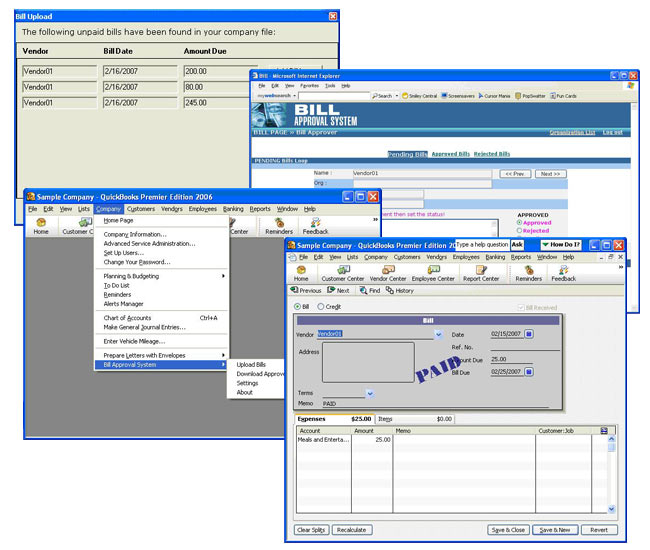Click Cursor Mania toolbar item

[494, 96]
